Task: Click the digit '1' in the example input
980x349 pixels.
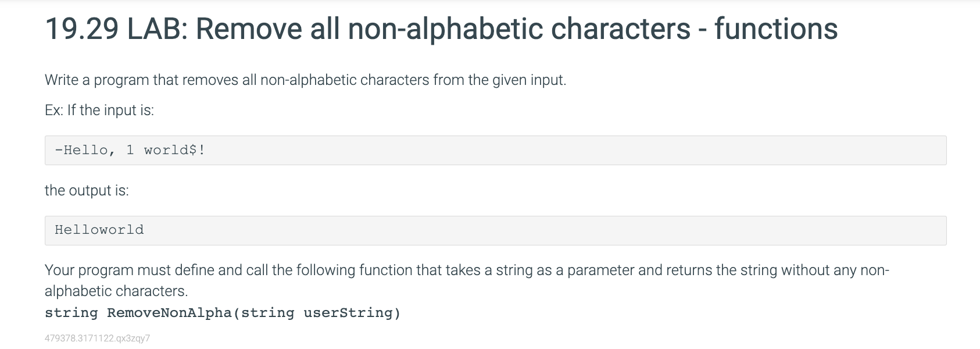Action: coord(130,150)
